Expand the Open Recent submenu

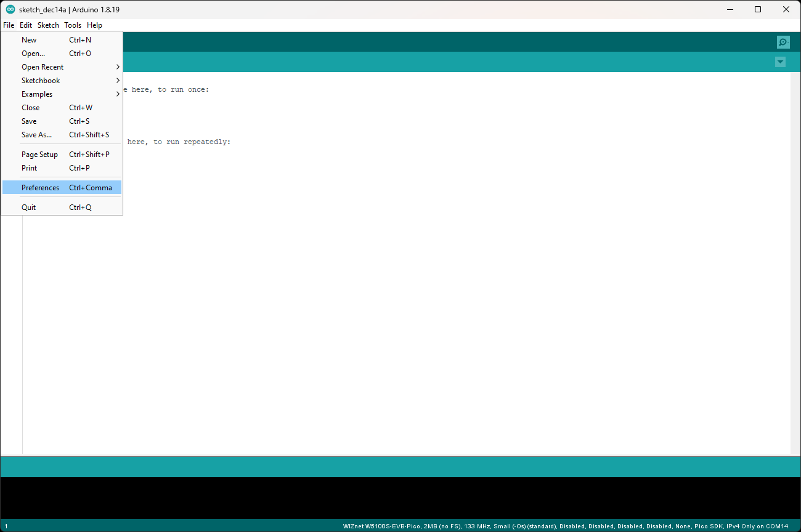tap(62, 67)
